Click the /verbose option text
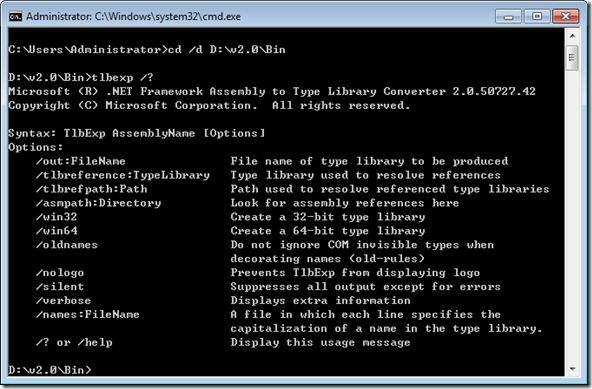This screenshot has height=389, width=592. [63, 301]
